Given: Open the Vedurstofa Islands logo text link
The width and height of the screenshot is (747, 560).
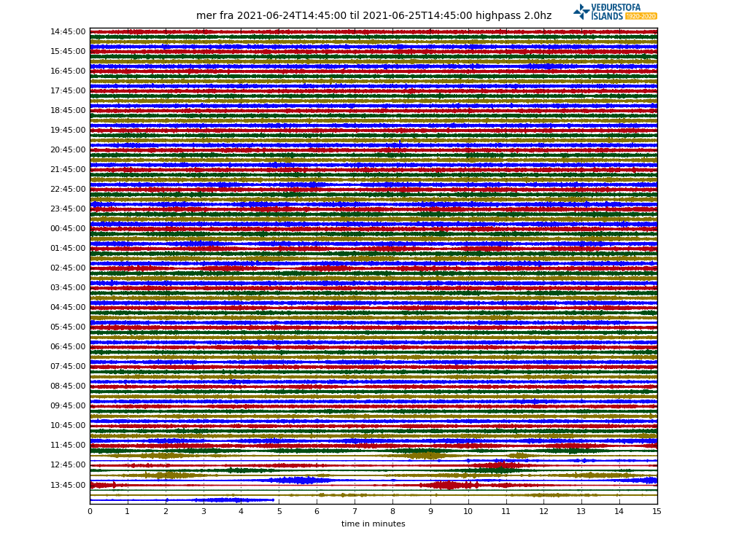Looking at the screenshot, I should coord(615,8).
